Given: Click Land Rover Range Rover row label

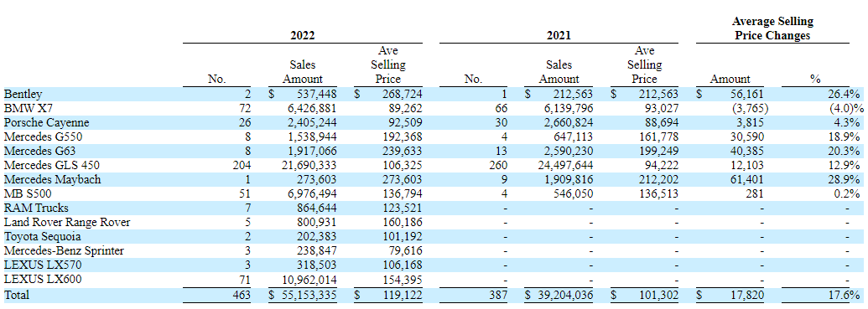Looking at the screenshot, I should click(x=67, y=222).
